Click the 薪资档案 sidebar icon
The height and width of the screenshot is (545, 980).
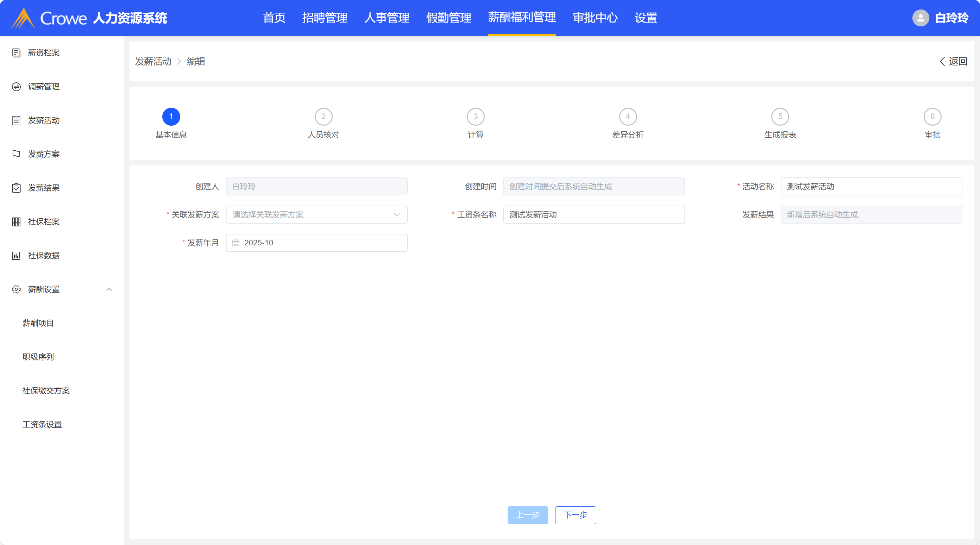point(16,53)
